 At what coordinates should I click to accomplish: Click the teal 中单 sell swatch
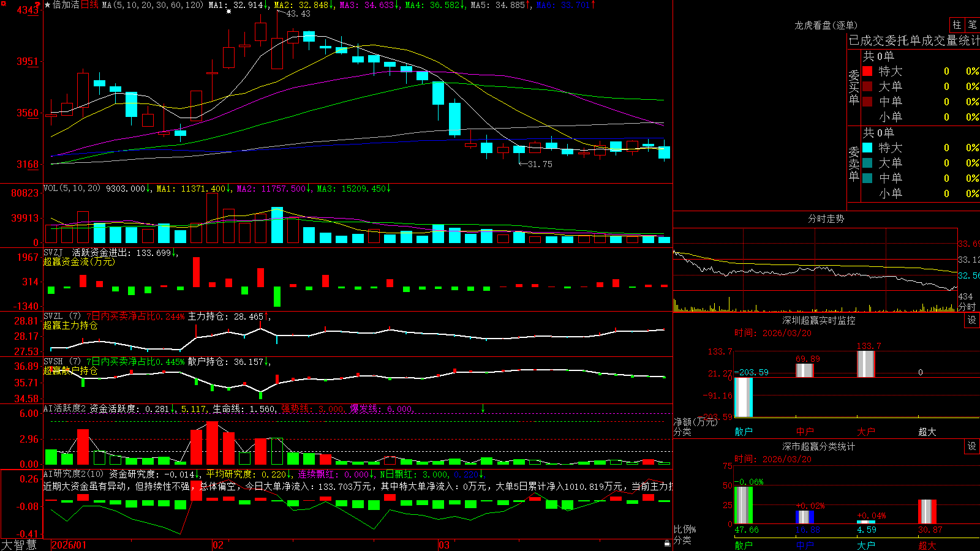point(867,178)
